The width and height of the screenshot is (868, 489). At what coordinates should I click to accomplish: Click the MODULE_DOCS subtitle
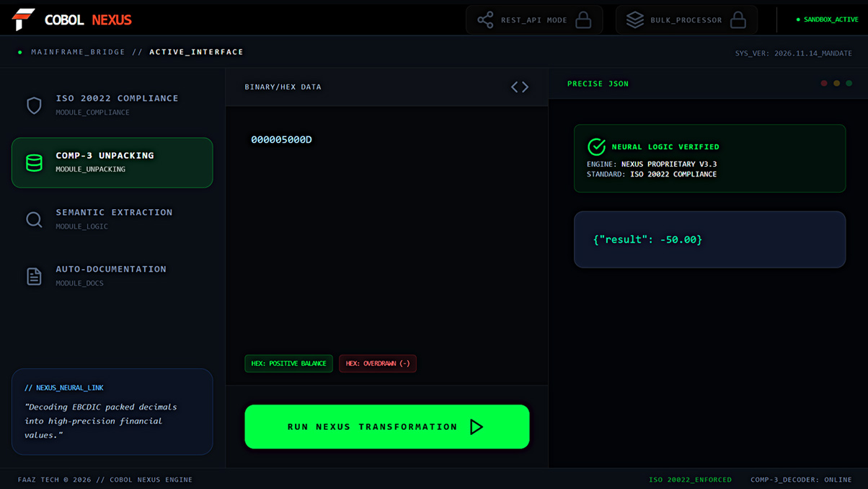point(79,283)
